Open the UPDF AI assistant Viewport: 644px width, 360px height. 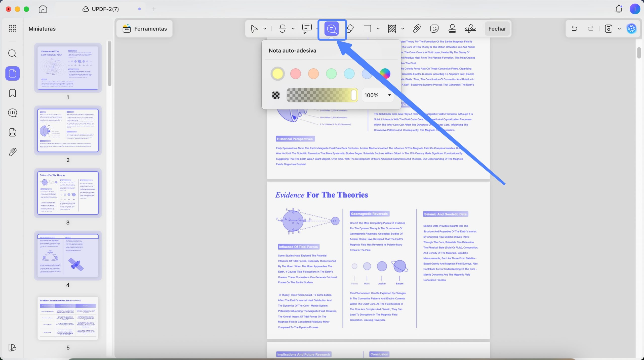point(632,29)
